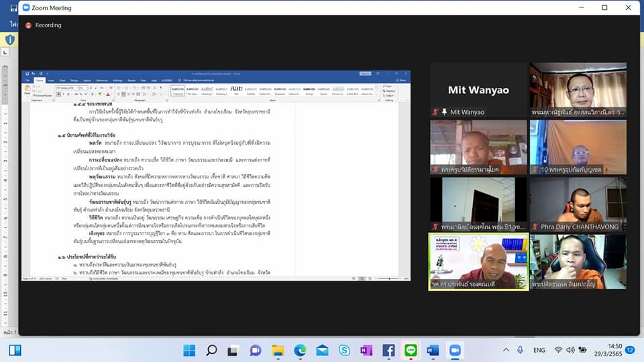Click the Zoom icon in the taskbar
The image size is (644, 362).
click(455, 351)
